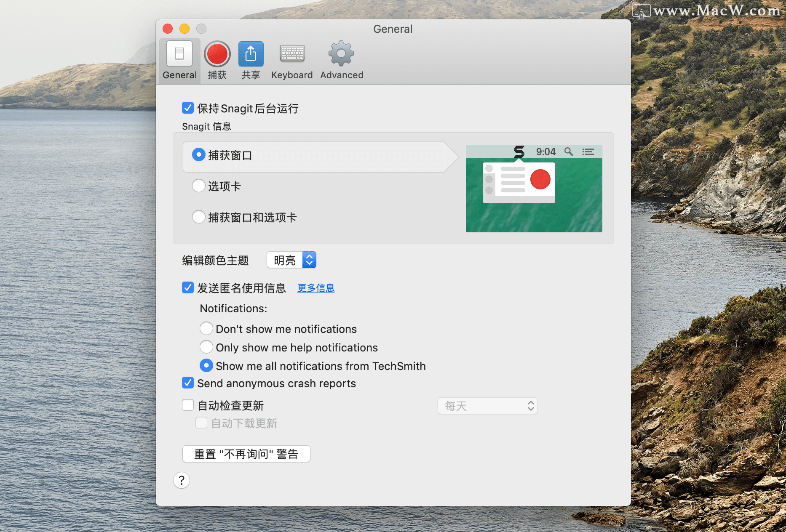Click the Snagit menu bar preview image
786x532 pixels.
coord(534,189)
